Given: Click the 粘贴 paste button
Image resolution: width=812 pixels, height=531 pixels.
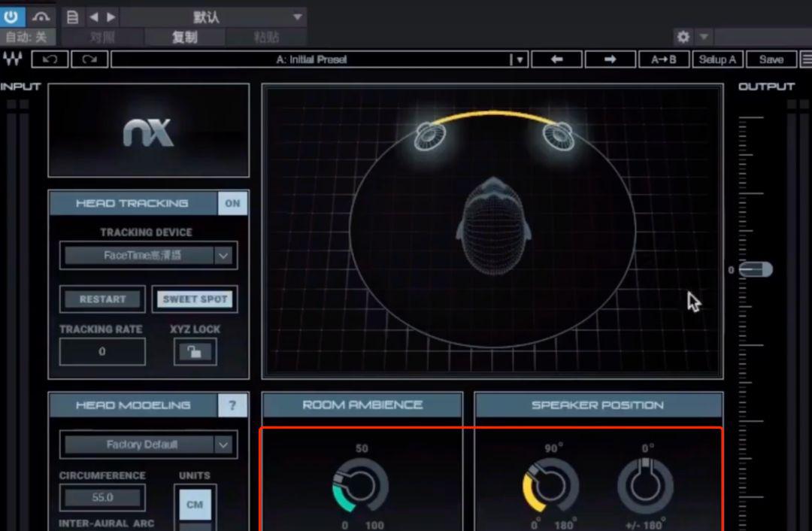Looking at the screenshot, I should (x=267, y=38).
